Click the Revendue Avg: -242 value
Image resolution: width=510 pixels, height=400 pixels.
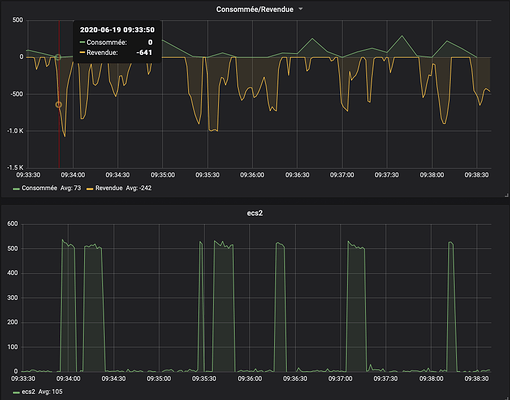pos(139,188)
